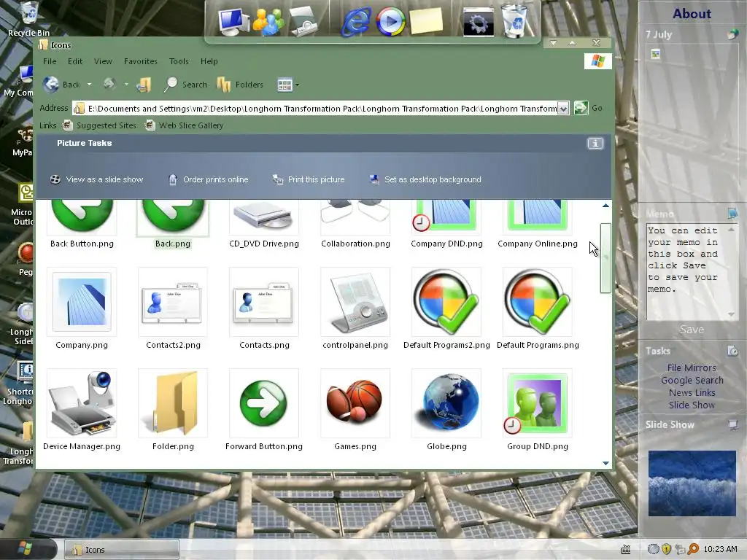The image size is (747, 560).
Task: Go up one folder level
Action: 144,85
